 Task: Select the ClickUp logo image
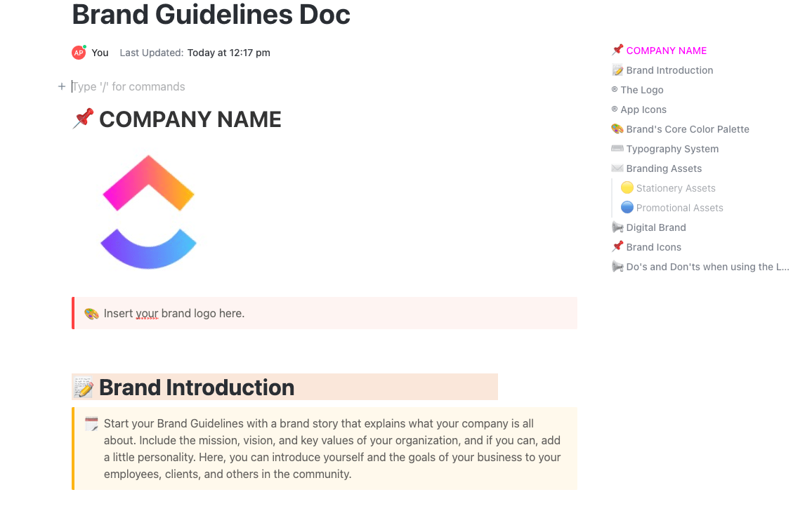149,212
